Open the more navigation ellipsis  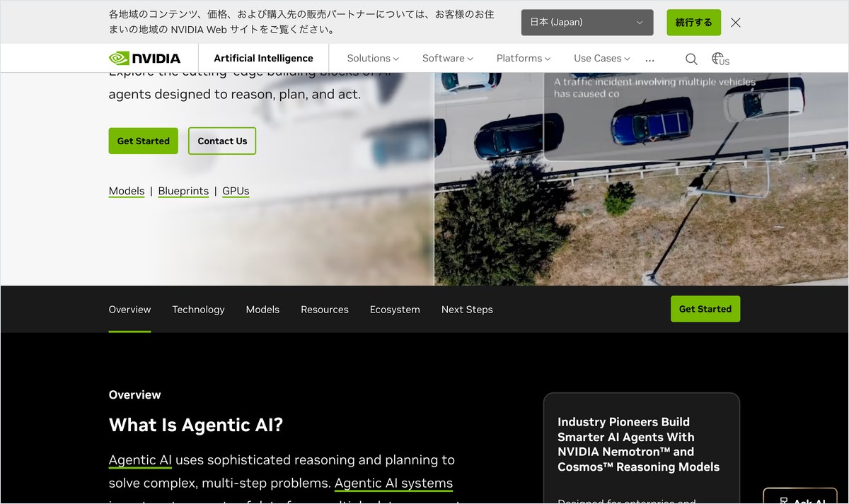650,59
